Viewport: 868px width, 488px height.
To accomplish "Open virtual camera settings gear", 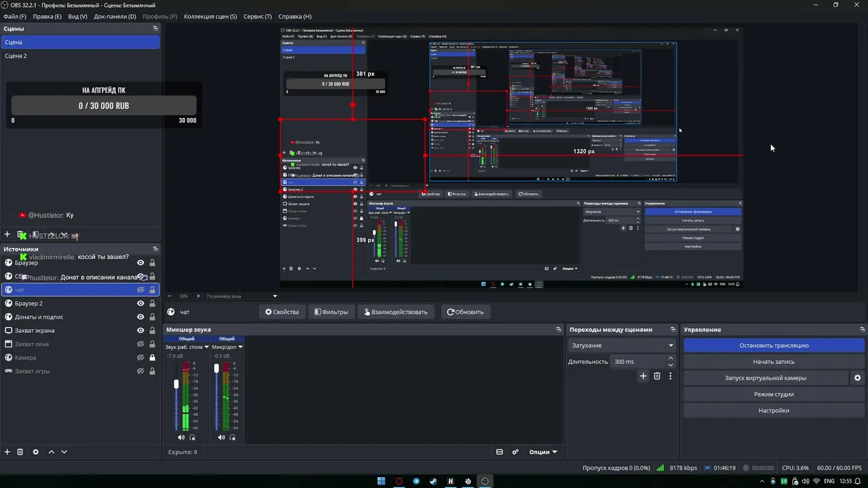I will coord(858,378).
